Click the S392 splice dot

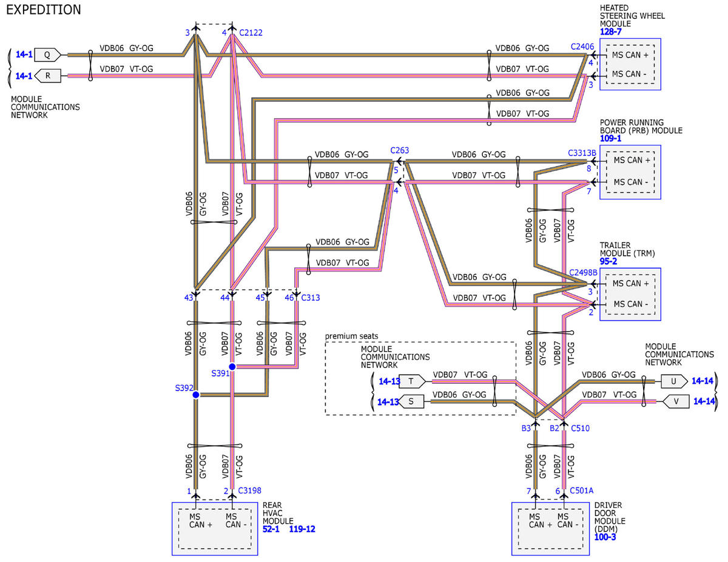point(195,395)
